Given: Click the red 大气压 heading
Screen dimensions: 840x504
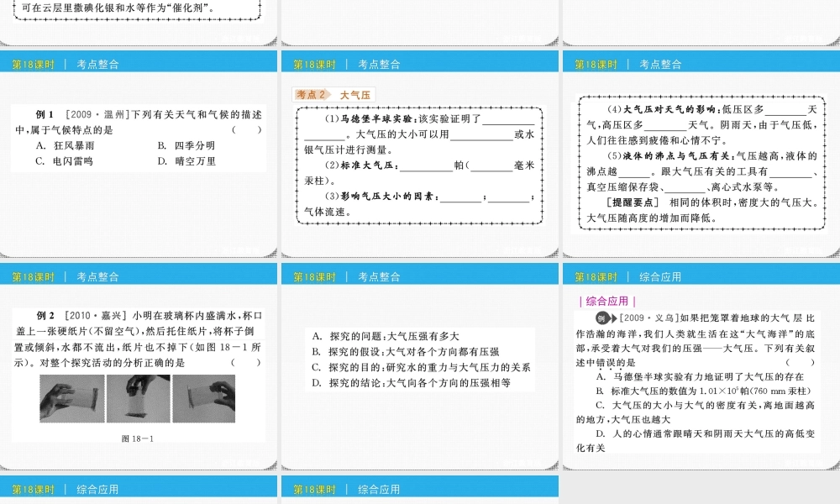Looking at the screenshot, I should pos(355,95).
